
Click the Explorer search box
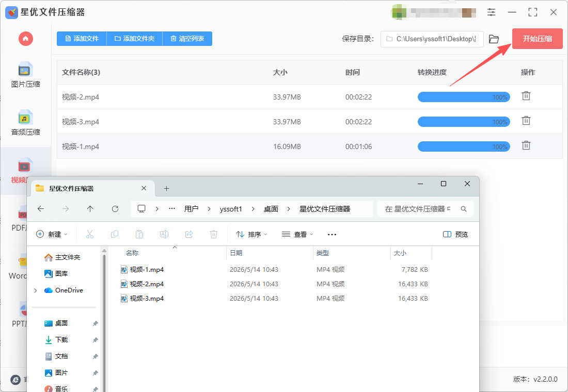425,209
